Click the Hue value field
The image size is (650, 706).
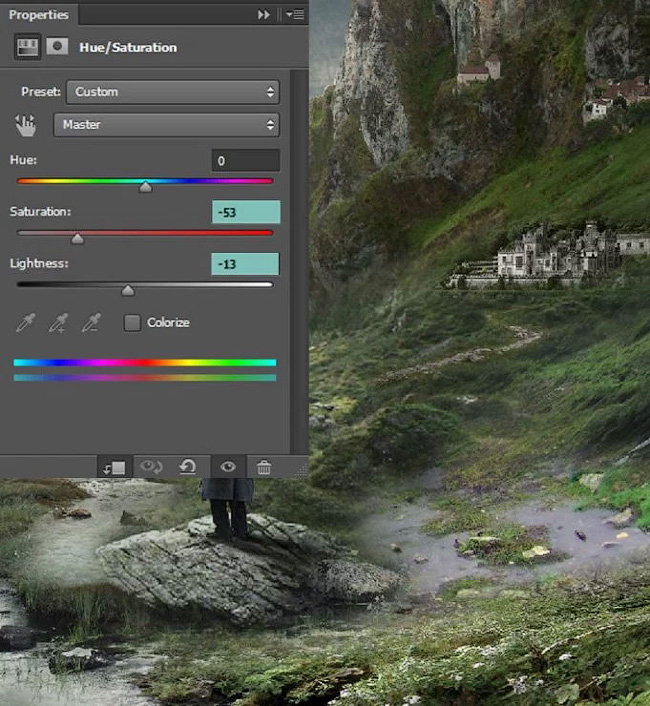245,160
